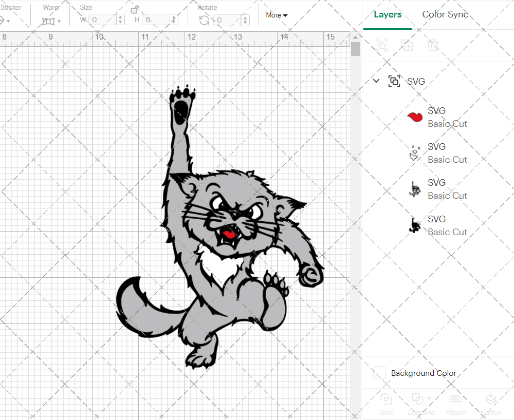Select the Layers tab
Screen dimensions: 514x420
(388, 14)
